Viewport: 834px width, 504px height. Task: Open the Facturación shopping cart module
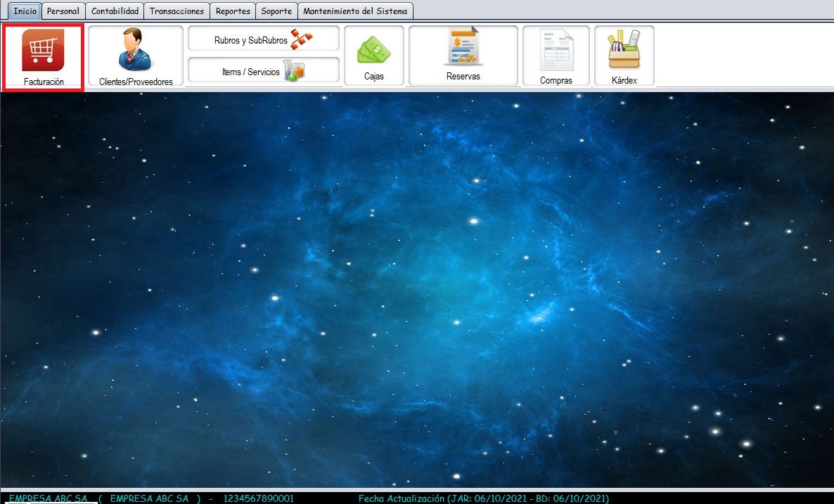pos(43,57)
